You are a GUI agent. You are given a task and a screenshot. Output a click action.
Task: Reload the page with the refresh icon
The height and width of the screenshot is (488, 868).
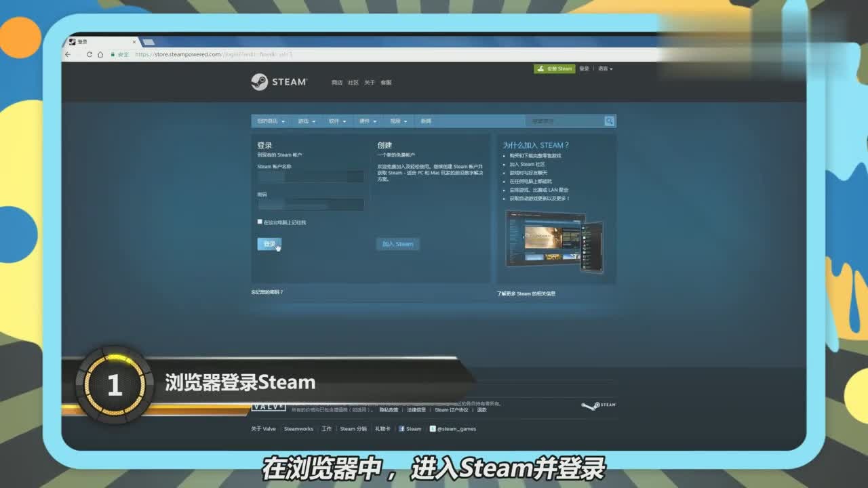pos(90,54)
